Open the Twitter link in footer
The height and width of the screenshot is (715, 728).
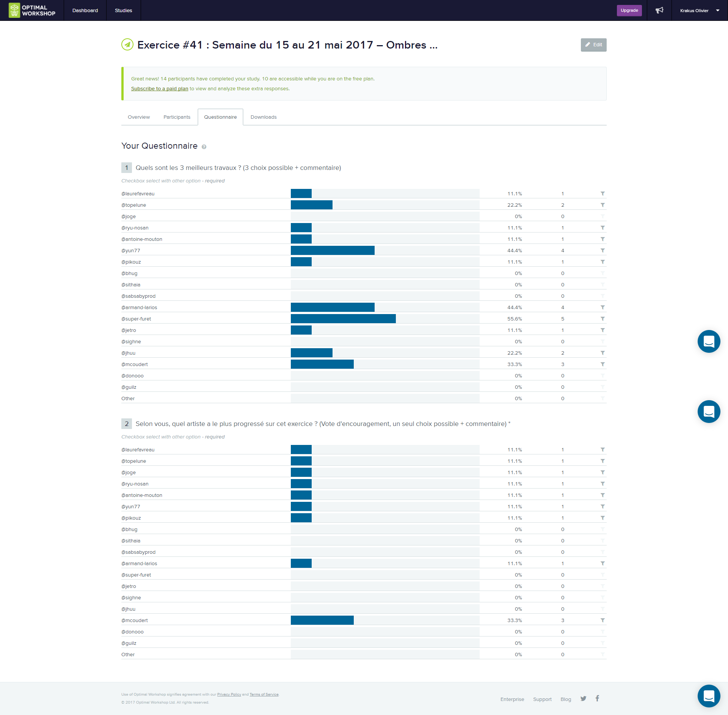point(583,699)
